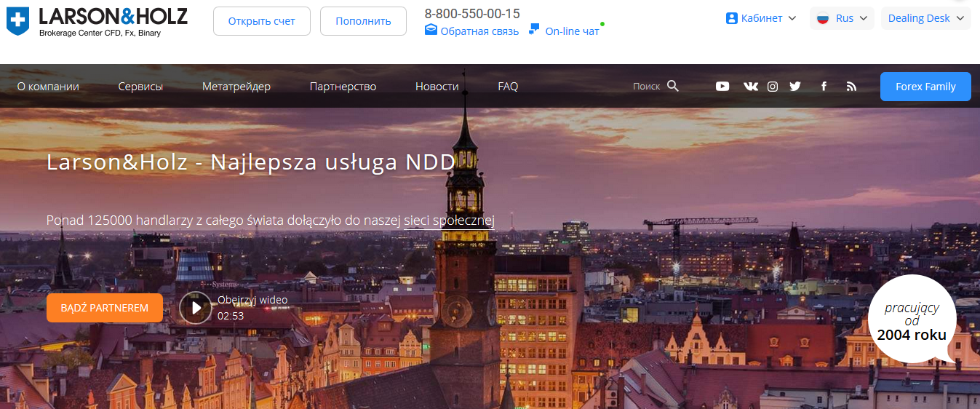Image resolution: width=980 pixels, height=409 pixels.
Task: Click the Russian flag icon
Action: pyautogui.click(x=823, y=18)
